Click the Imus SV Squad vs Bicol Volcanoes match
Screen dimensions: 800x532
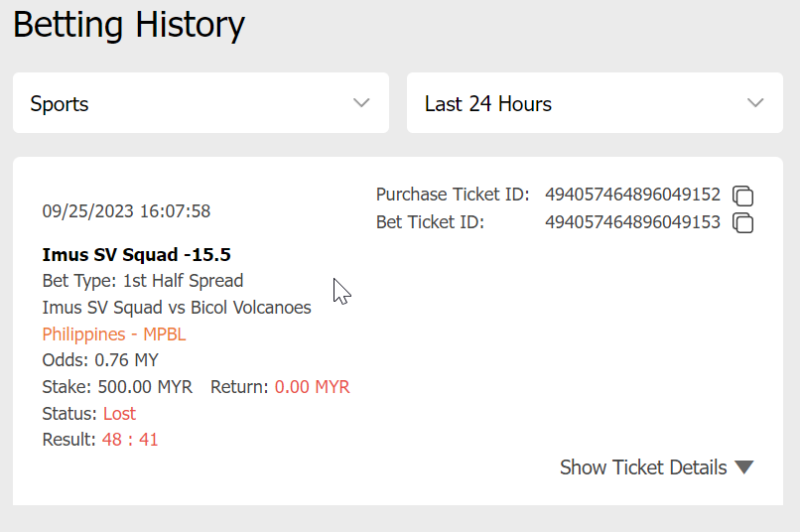(x=177, y=308)
